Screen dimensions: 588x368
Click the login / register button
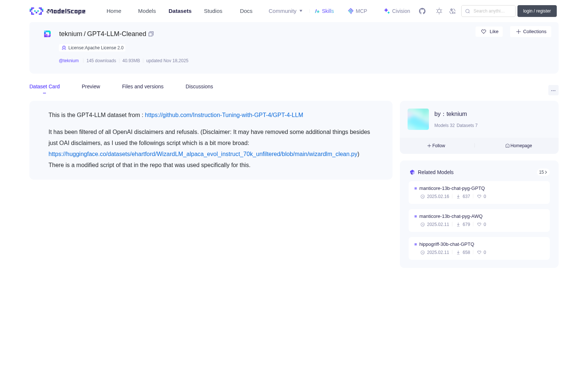click(537, 11)
